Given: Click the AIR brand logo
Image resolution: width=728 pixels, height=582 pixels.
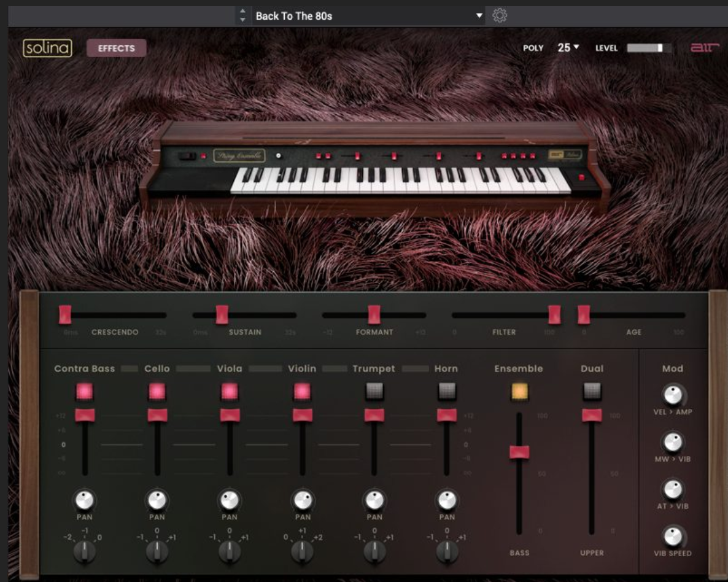Looking at the screenshot, I should point(704,47).
